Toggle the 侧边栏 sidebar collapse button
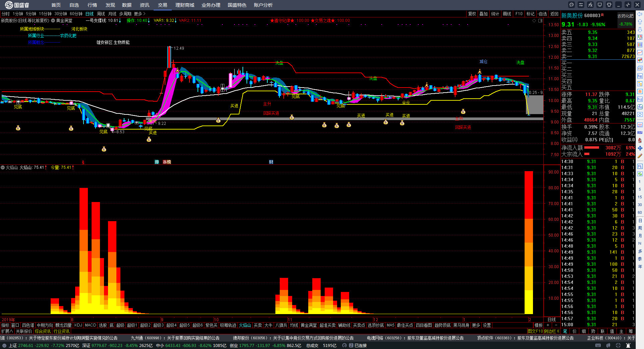The height and width of the screenshot is (349, 644). click(x=552, y=331)
